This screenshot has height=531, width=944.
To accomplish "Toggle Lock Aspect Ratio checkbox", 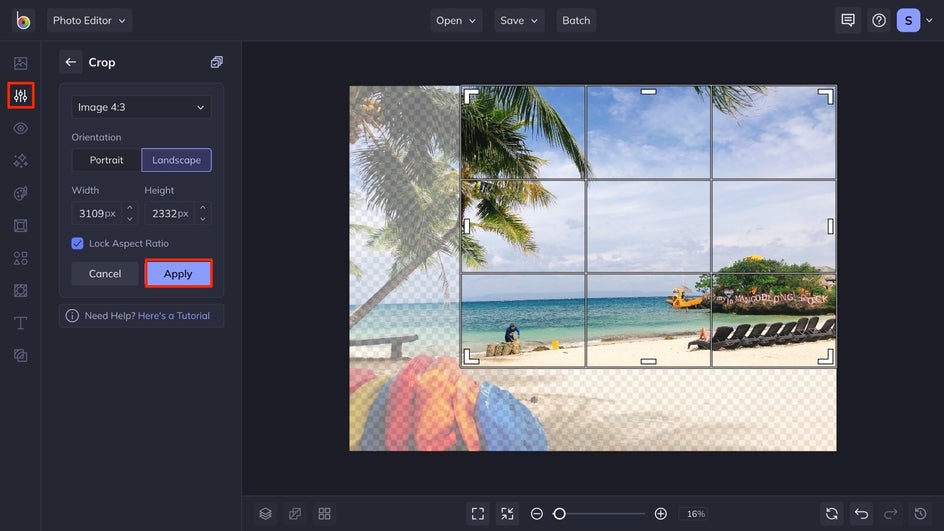I will pyautogui.click(x=77, y=243).
